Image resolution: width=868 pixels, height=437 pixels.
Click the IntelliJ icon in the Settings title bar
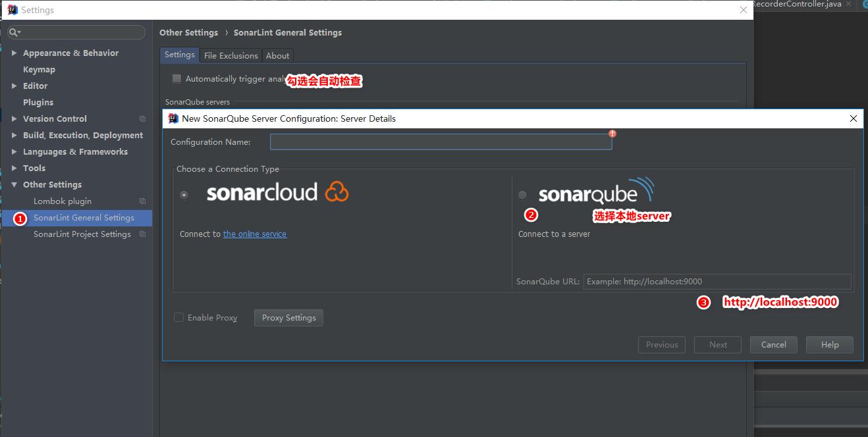click(12, 10)
